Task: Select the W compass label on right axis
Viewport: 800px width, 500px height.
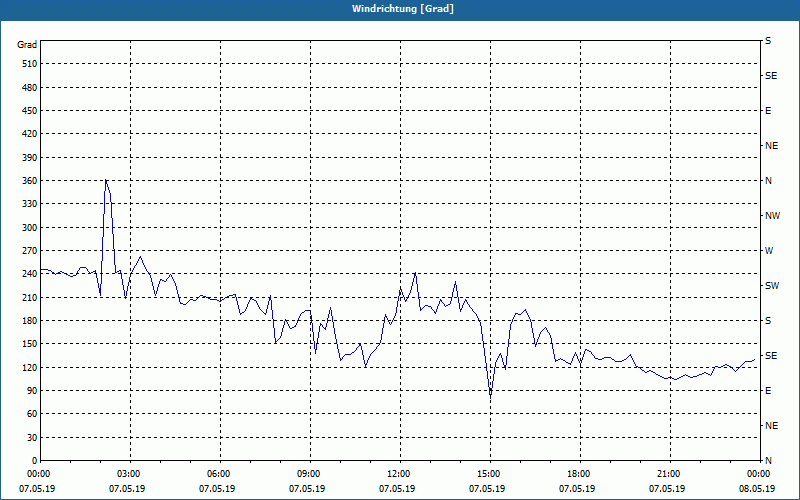Action: (769, 251)
